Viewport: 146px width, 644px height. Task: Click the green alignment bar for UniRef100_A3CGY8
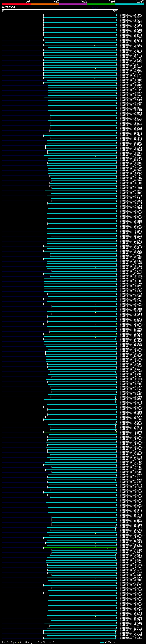tap(80, 548)
